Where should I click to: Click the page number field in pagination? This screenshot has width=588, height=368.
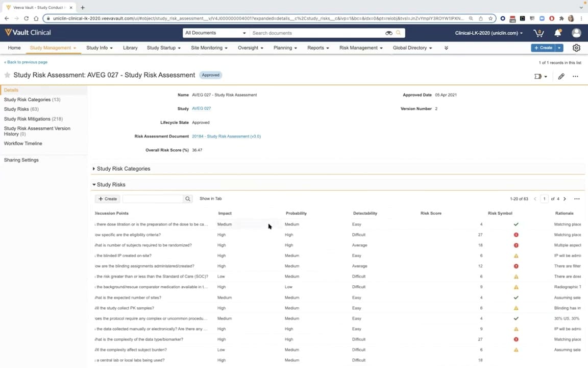(x=544, y=199)
